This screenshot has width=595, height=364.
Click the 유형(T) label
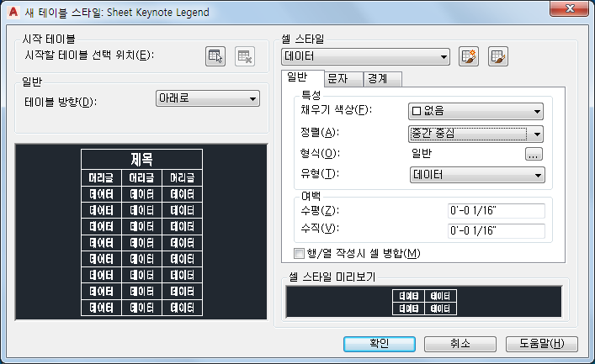tap(320, 174)
